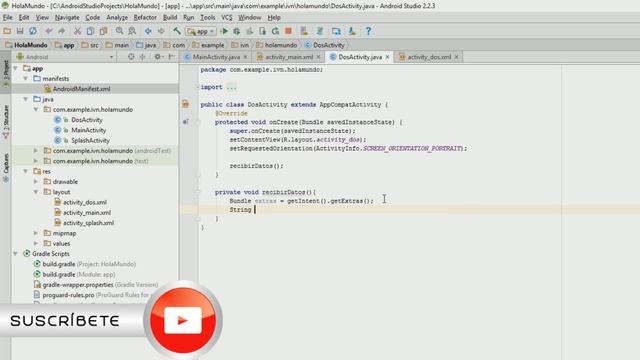
Task: Expand the androidTest package arrow
Action: coord(36,151)
